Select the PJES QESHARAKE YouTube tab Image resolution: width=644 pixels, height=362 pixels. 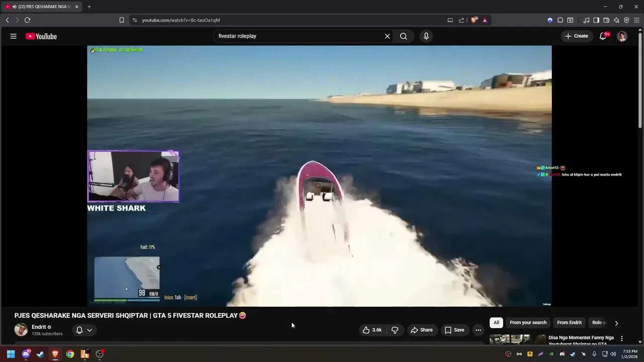pos(41,7)
